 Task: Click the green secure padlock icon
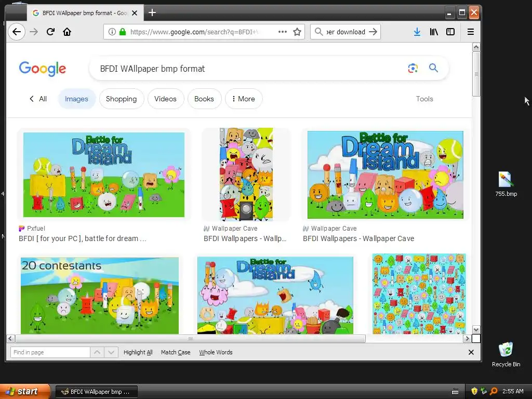click(x=123, y=32)
